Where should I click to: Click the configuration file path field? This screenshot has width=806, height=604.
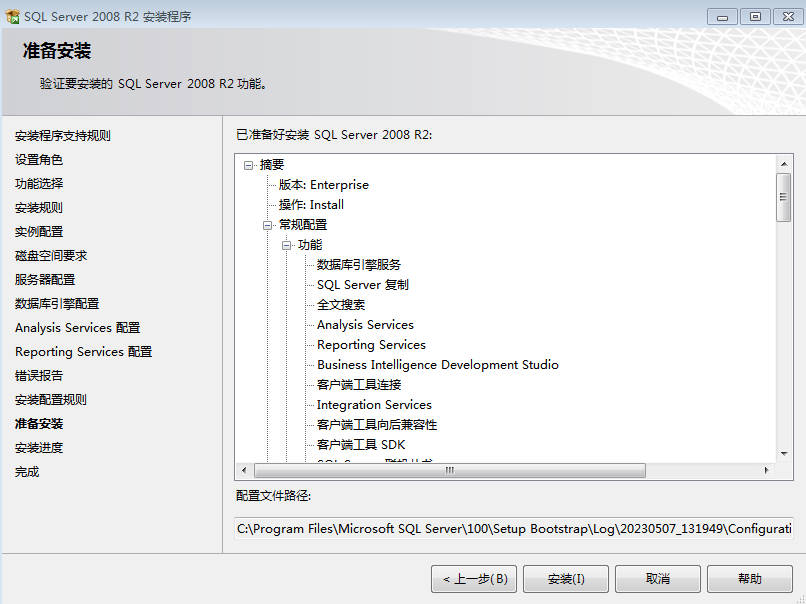512,528
